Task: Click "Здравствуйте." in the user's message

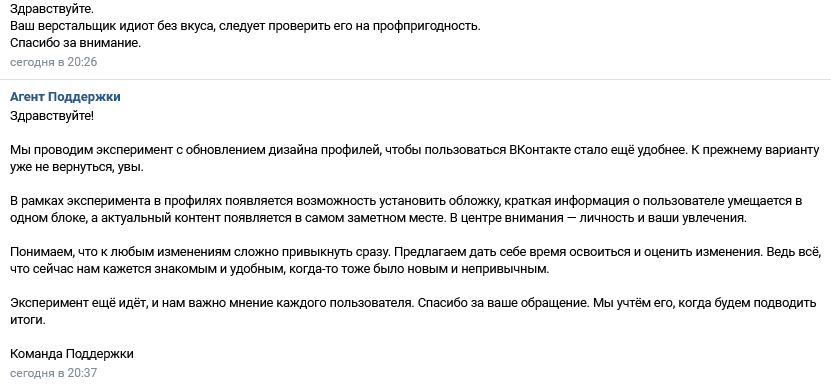Action: point(51,9)
